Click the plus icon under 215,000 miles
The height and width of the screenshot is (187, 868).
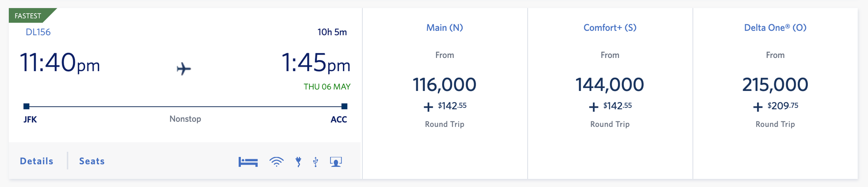[x=757, y=107]
